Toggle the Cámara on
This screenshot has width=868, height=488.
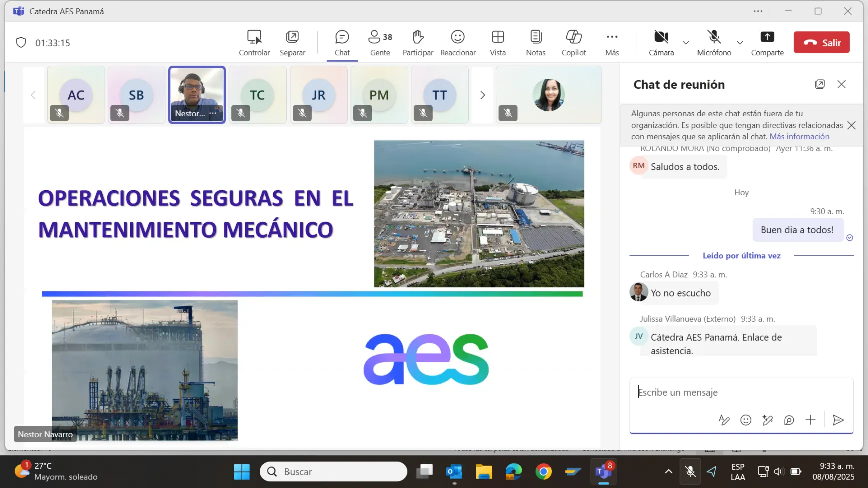pos(661,42)
